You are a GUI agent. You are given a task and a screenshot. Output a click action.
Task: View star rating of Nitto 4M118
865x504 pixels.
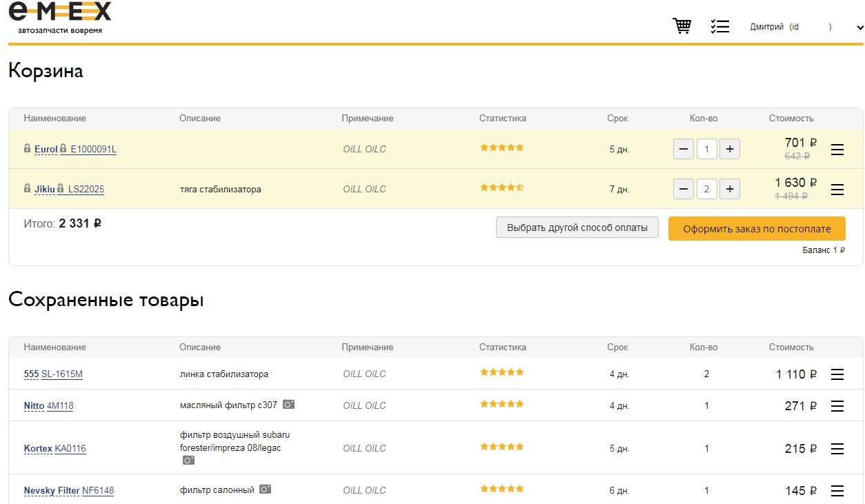point(502,404)
